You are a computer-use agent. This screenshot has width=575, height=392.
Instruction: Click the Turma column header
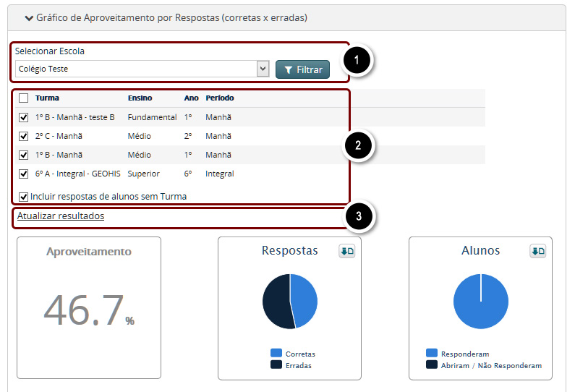pos(47,98)
